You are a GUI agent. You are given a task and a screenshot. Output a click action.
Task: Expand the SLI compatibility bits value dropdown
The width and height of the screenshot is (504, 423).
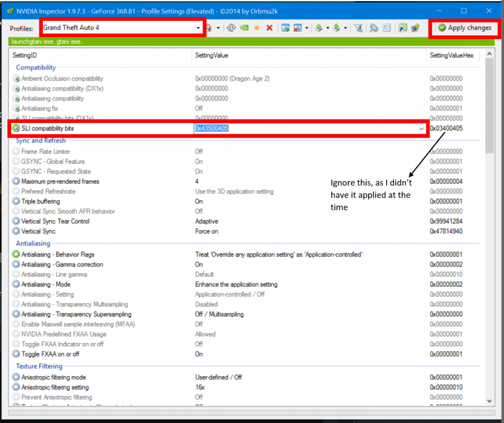[x=421, y=129]
